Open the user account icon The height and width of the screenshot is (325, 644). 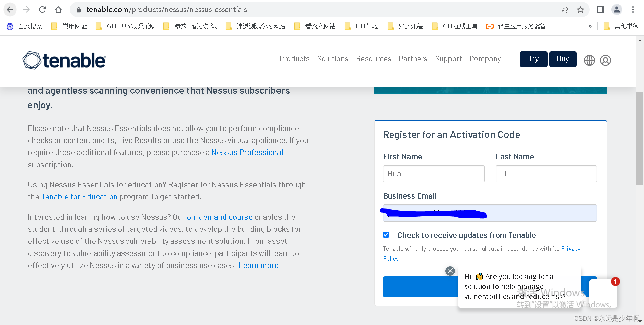[605, 60]
